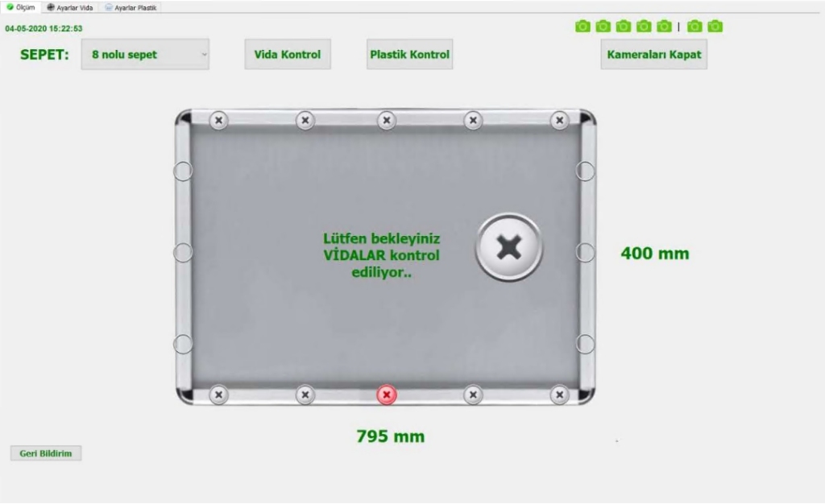Viewport: 825px width, 504px height.
Task: Click the large center screw icon
Action: [x=509, y=247]
